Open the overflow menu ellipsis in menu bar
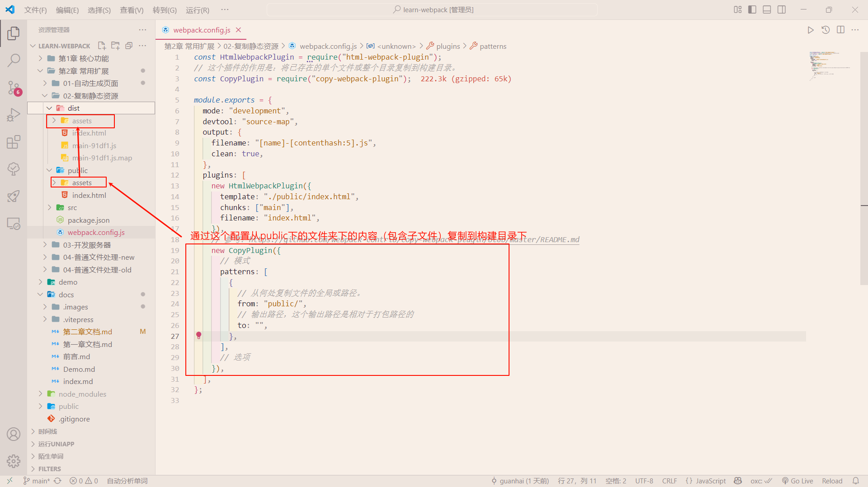Viewport: 868px width, 487px height. pyautogui.click(x=225, y=10)
